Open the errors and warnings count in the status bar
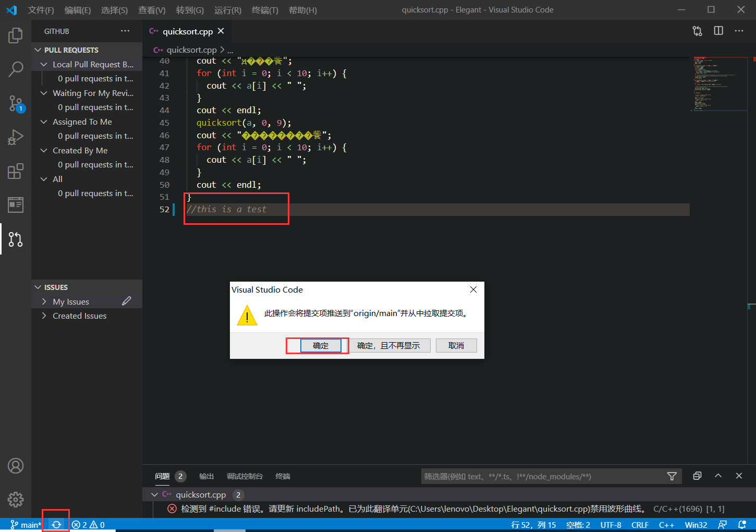This screenshot has width=756, height=532. click(88, 525)
